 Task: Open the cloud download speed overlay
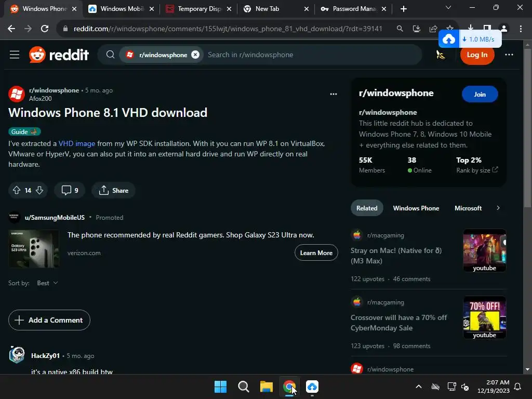point(470,39)
